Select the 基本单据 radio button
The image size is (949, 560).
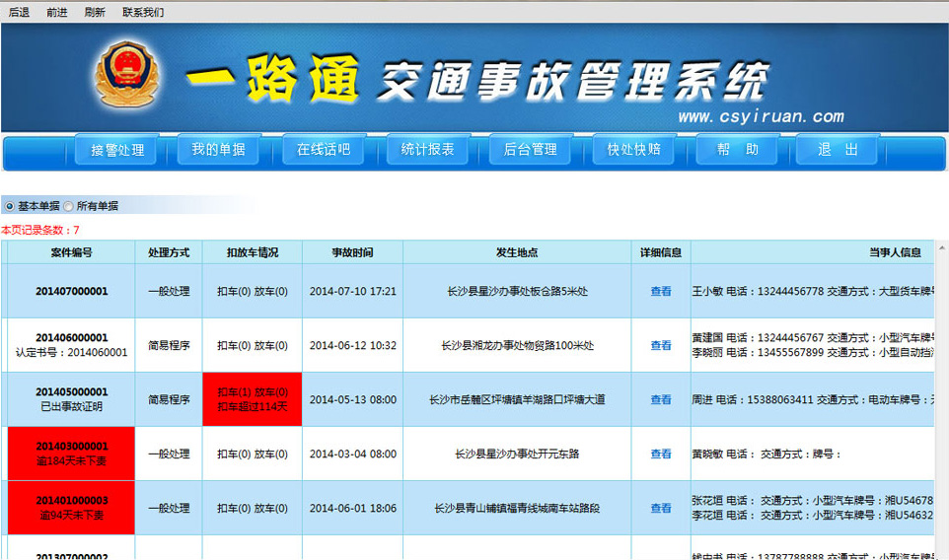tap(10, 206)
